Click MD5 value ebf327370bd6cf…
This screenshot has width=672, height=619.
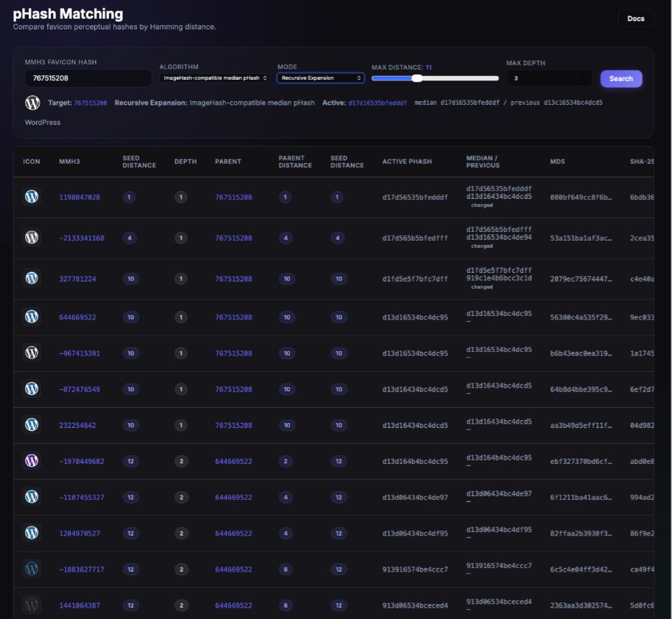click(x=581, y=461)
